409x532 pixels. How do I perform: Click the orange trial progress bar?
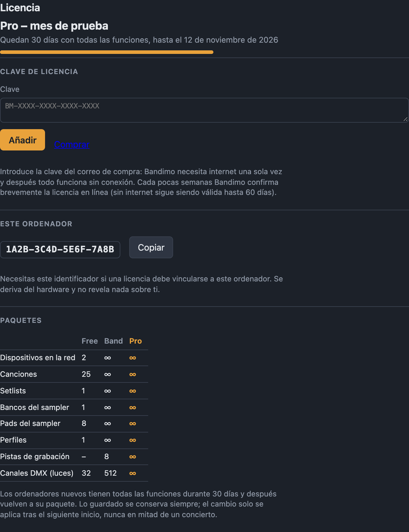107,52
